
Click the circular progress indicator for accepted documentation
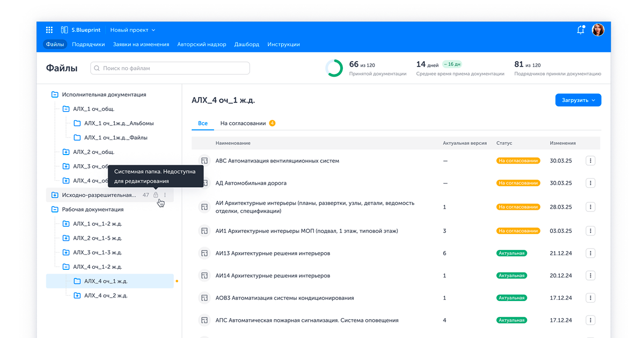pyautogui.click(x=334, y=68)
